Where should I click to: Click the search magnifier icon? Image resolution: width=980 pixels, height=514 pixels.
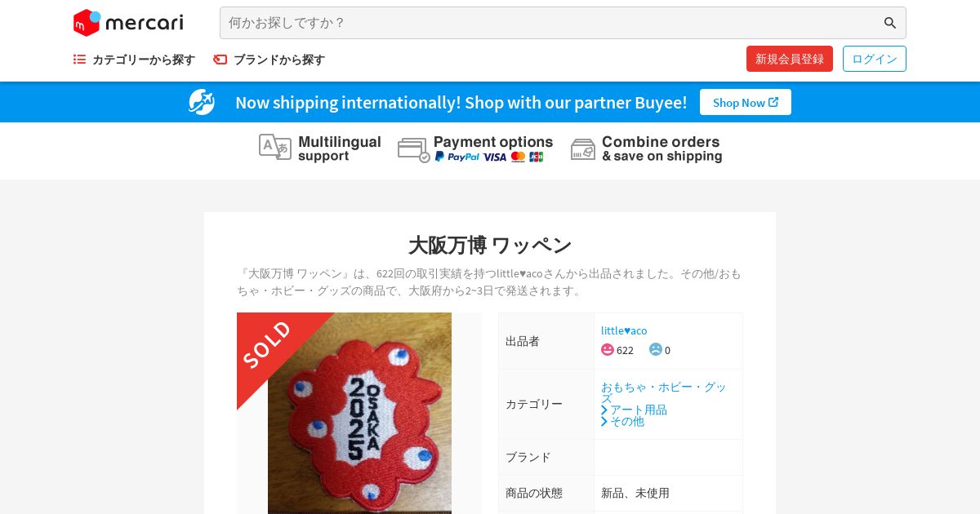(x=890, y=23)
